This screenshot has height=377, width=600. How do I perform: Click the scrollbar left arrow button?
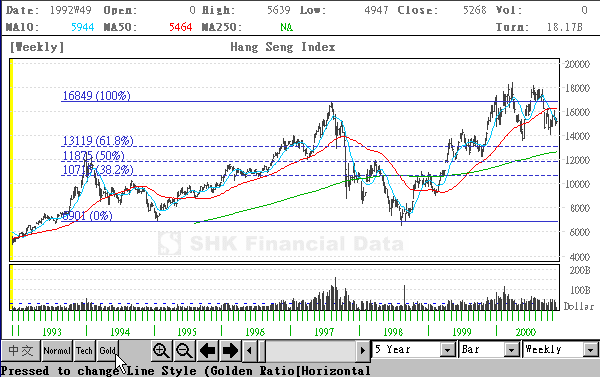249,351
